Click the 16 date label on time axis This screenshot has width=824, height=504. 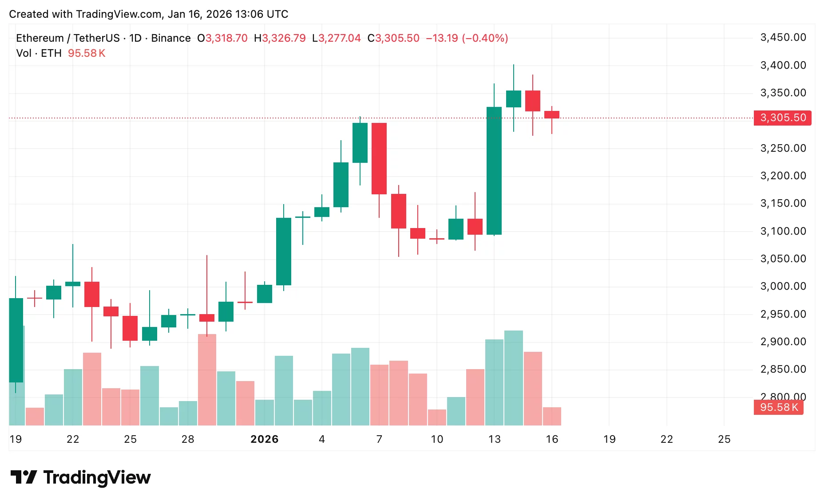pyautogui.click(x=552, y=439)
